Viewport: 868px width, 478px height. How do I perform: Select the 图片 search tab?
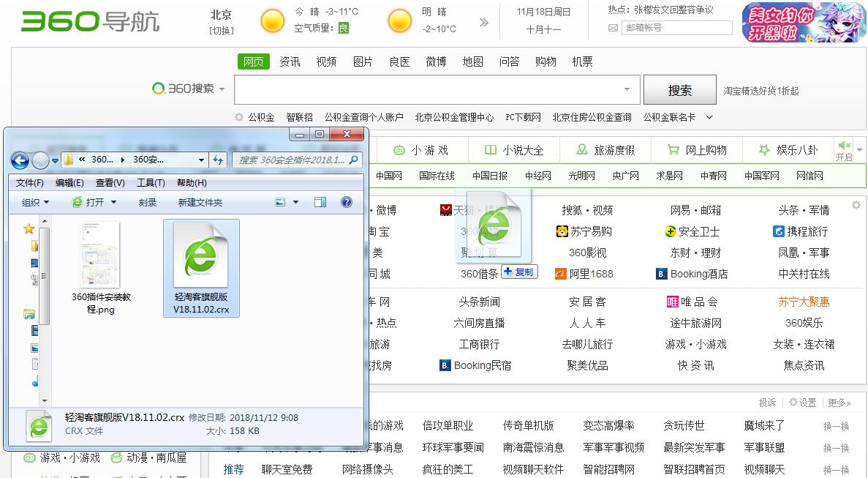[363, 61]
